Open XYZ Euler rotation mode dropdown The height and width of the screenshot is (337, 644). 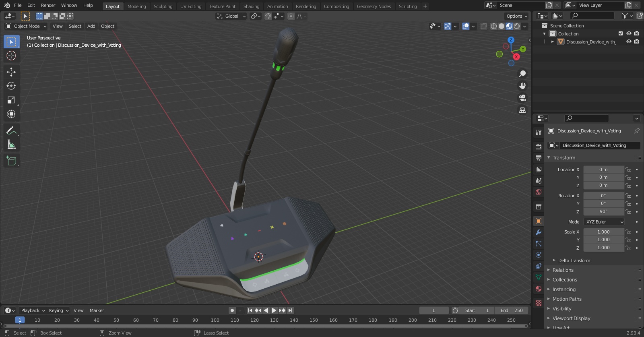[x=604, y=222]
